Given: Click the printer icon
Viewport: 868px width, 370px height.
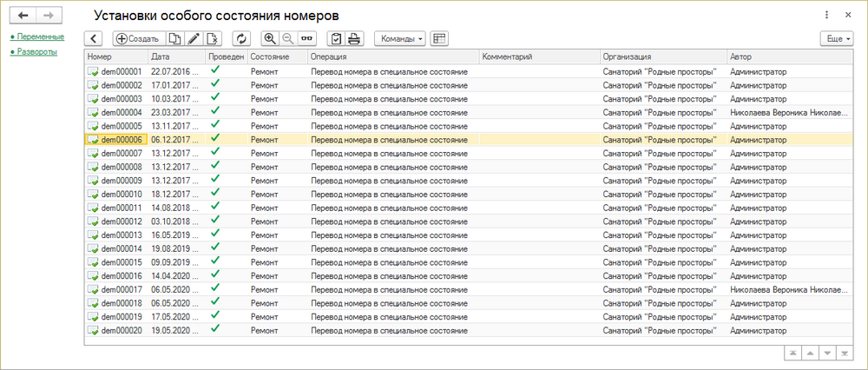Looking at the screenshot, I should [354, 39].
